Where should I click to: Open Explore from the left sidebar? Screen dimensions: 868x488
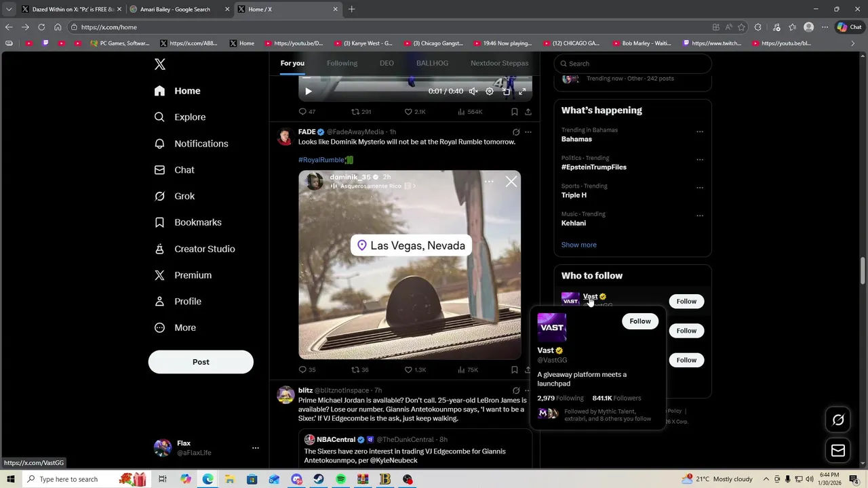(x=180, y=117)
